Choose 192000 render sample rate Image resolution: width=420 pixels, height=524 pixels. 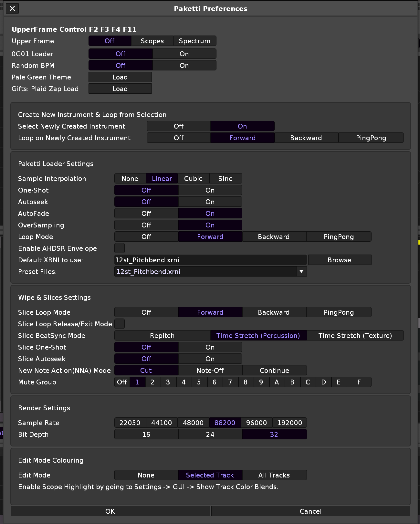[289, 423]
